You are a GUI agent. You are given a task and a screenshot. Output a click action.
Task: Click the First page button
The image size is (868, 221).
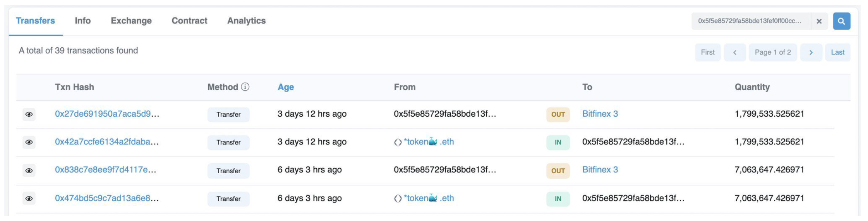[x=708, y=52]
